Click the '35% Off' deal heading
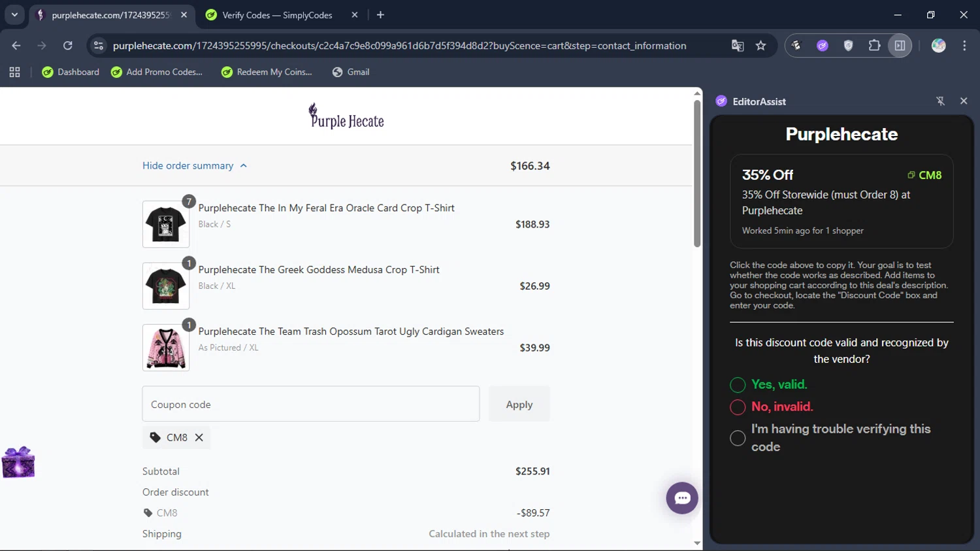The image size is (980, 551). (768, 175)
